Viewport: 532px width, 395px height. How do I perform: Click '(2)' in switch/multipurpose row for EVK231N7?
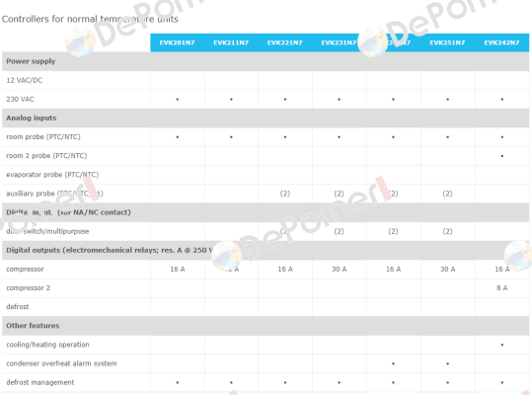click(339, 231)
